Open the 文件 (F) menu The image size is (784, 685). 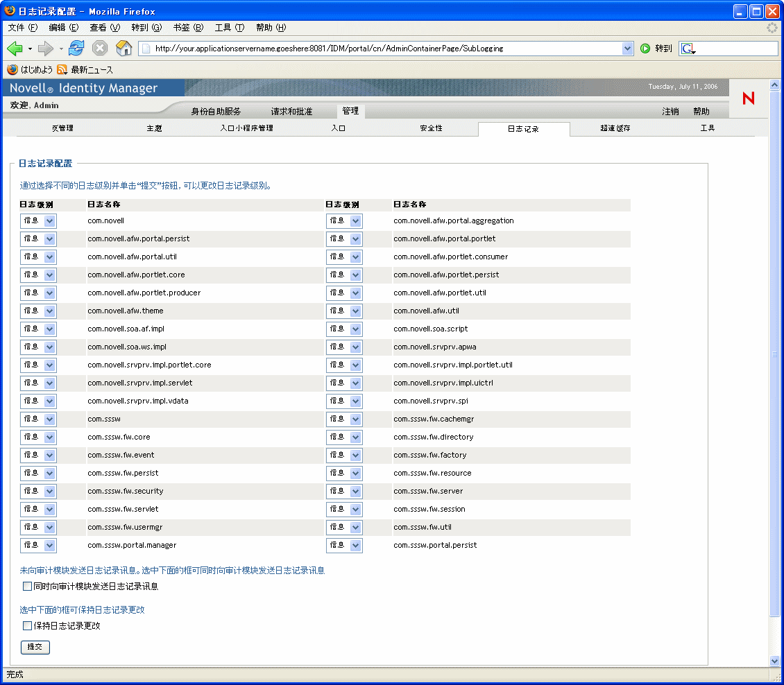click(23, 28)
